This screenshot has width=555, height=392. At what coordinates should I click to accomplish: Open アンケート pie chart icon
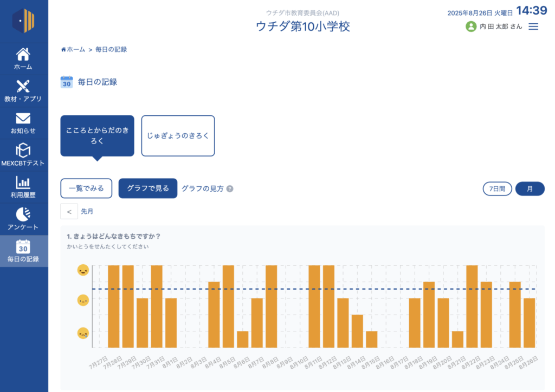coord(23,214)
